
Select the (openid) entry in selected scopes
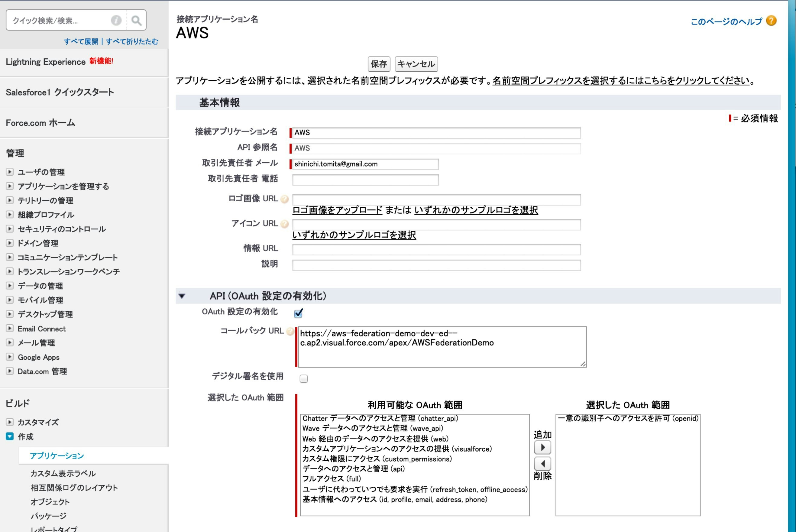(628, 418)
